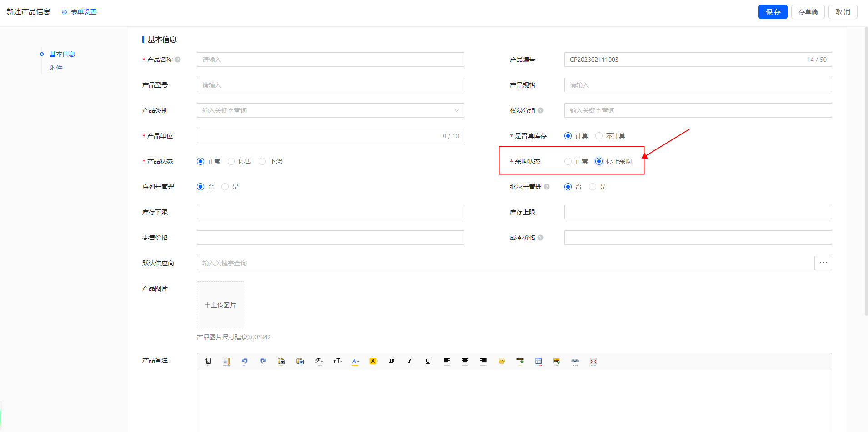Open the 表单设置 link
Viewport: 868px width, 432px height.
pos(84,12)
